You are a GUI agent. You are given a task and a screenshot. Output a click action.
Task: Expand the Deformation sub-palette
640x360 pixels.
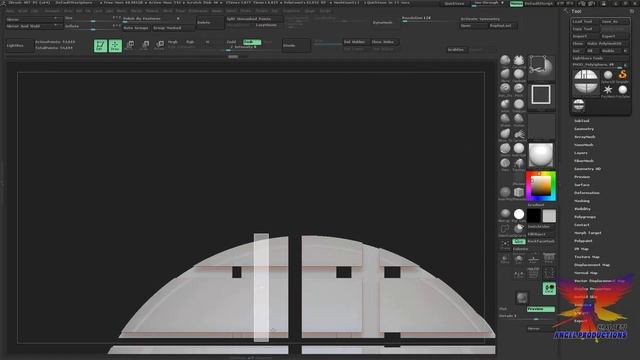click(x=587, y=193)
